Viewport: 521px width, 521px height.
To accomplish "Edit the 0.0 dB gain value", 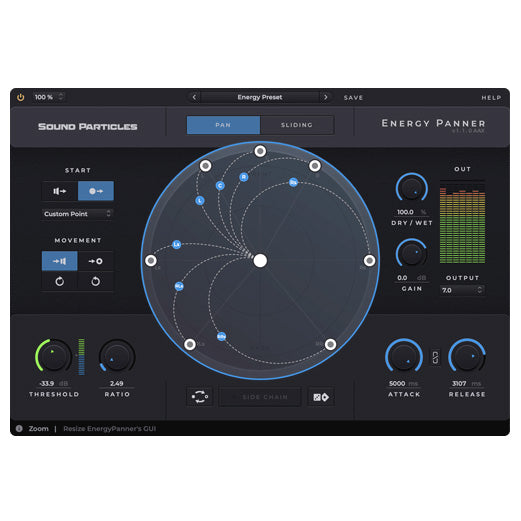I will (402, 278).
